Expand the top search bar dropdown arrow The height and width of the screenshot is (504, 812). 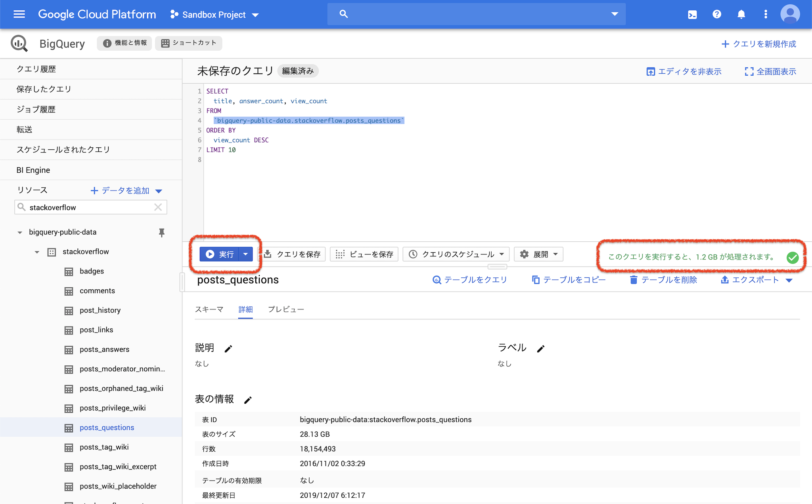click(615, 14)
